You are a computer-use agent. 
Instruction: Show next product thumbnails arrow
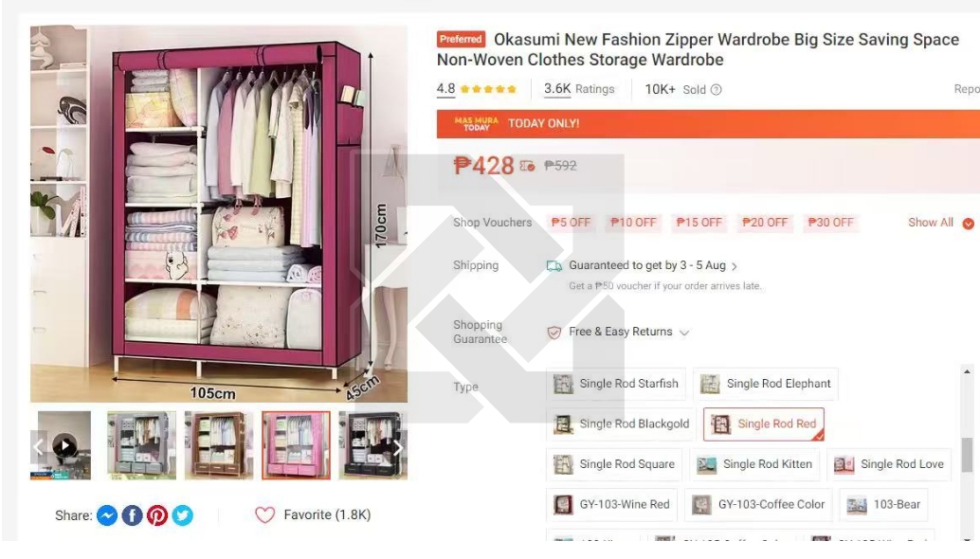point(398,447)
